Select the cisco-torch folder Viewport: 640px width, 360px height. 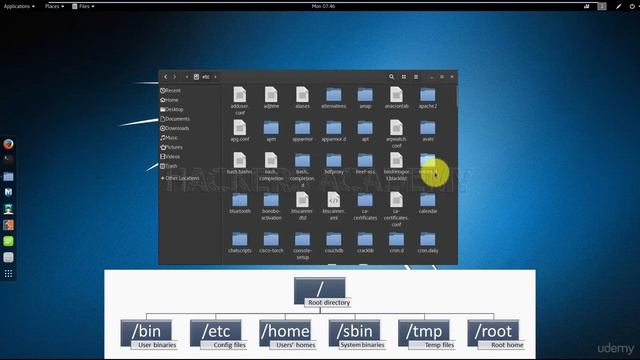tap(271, 243)
